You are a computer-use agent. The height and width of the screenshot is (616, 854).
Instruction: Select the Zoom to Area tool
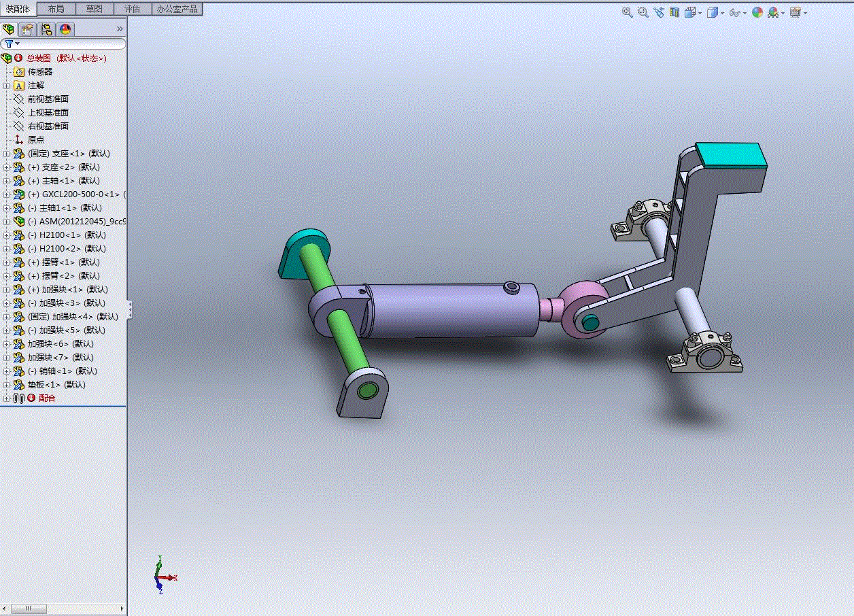[x=643, y=12]
